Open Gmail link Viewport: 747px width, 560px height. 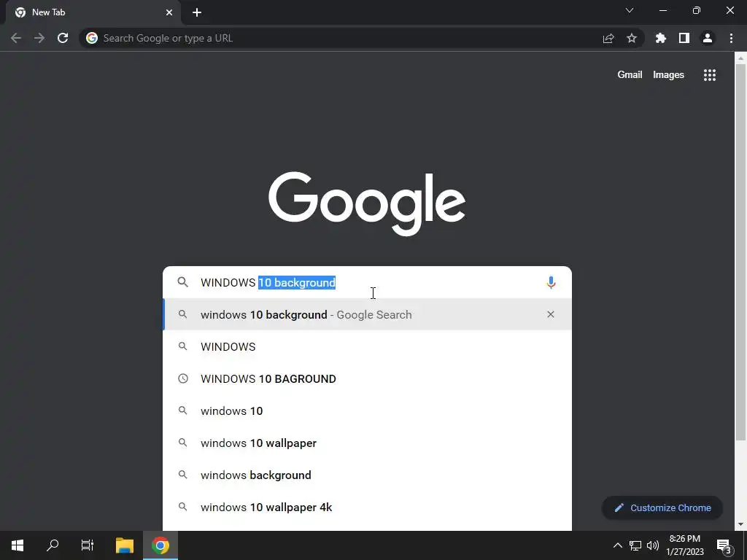(x=630, y=75)
